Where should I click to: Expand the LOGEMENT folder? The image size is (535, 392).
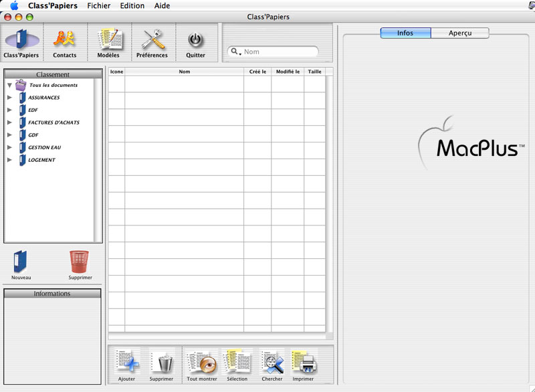(x=9, y=160)
